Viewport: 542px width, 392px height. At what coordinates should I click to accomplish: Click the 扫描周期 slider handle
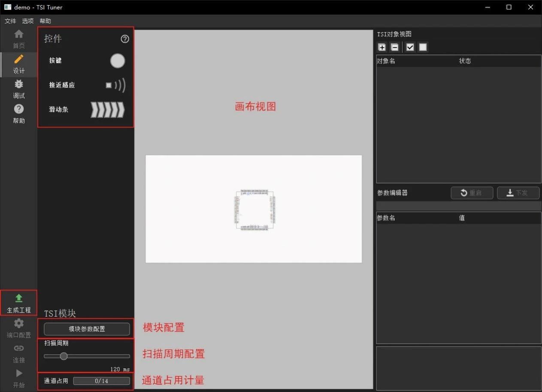point(64,356)
